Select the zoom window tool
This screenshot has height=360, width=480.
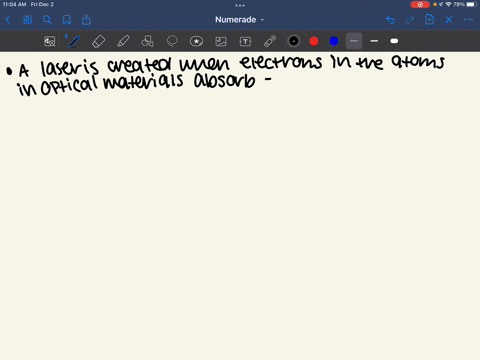[50, 41]
